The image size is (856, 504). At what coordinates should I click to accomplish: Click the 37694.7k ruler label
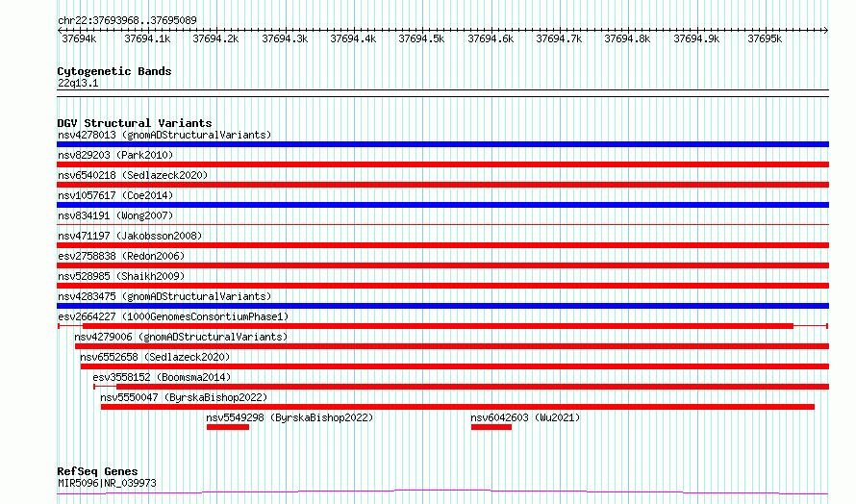[x=559, y=39]
